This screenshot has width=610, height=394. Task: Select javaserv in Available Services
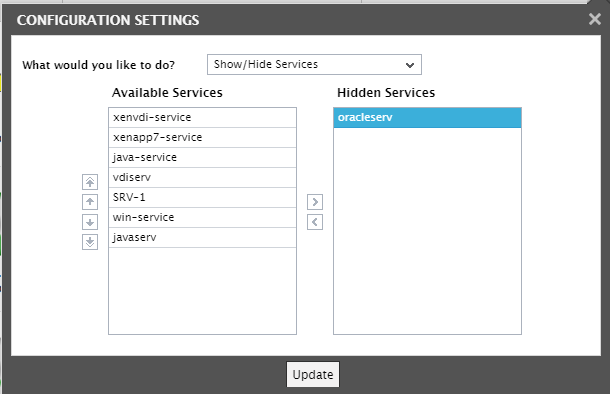click(202, 238)
